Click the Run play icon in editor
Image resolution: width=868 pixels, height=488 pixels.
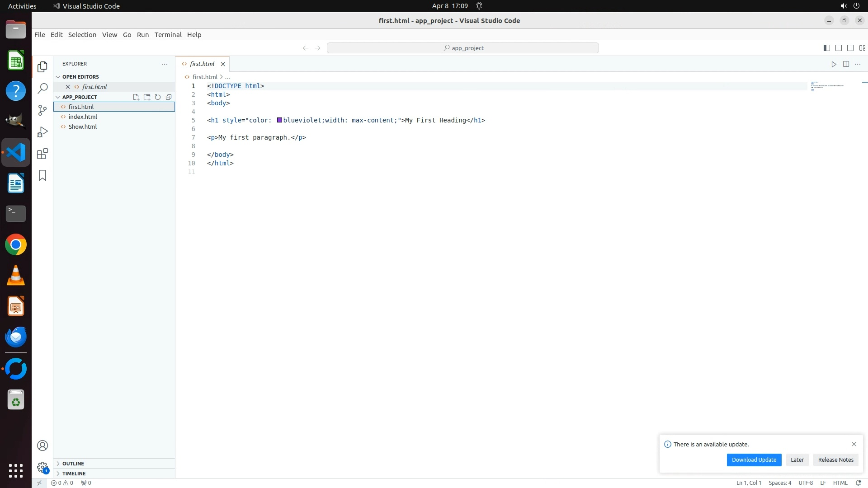click(x=834, y=64)
